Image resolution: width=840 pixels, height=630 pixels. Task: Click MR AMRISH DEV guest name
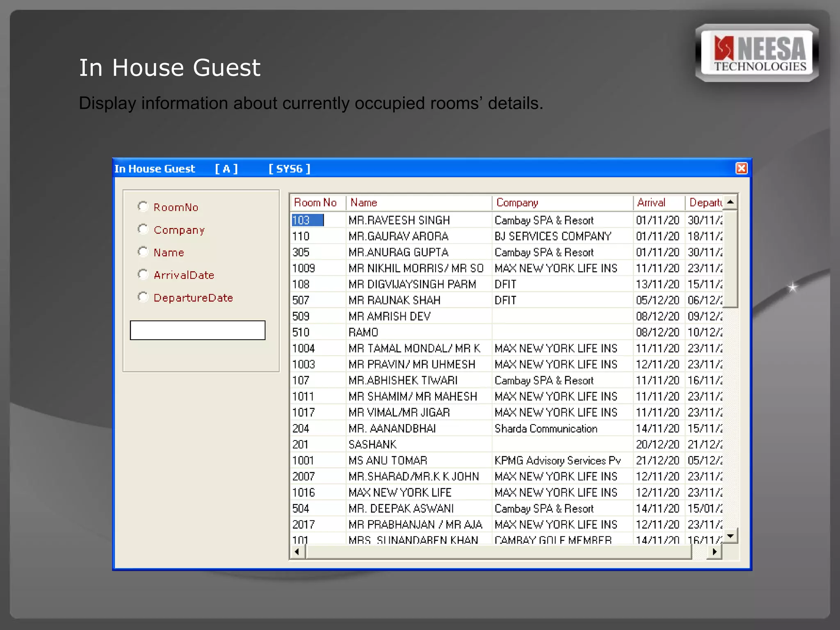point(390,316)
